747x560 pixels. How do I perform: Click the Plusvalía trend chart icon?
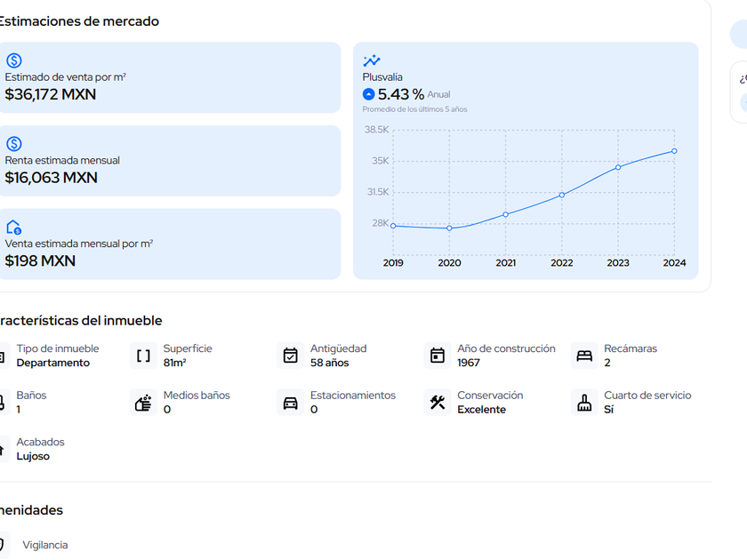[x=372, y=60]
